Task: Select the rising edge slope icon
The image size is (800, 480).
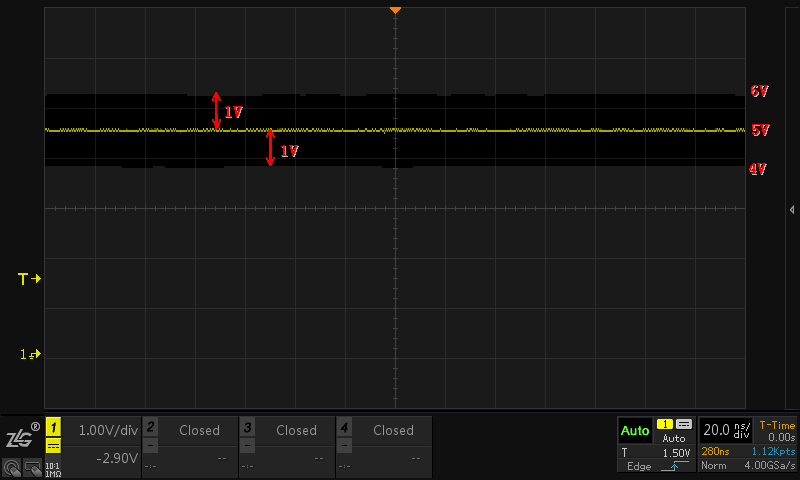Action: (674, 466)
